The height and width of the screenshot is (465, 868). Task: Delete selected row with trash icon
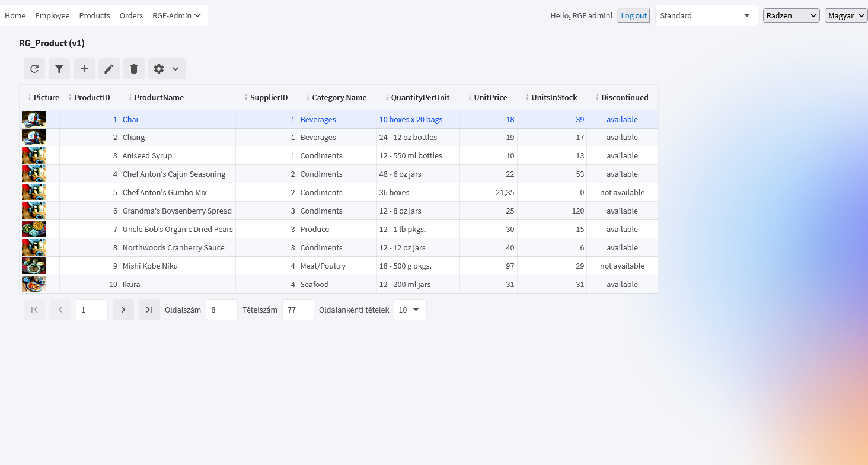[x=134, y=69]
